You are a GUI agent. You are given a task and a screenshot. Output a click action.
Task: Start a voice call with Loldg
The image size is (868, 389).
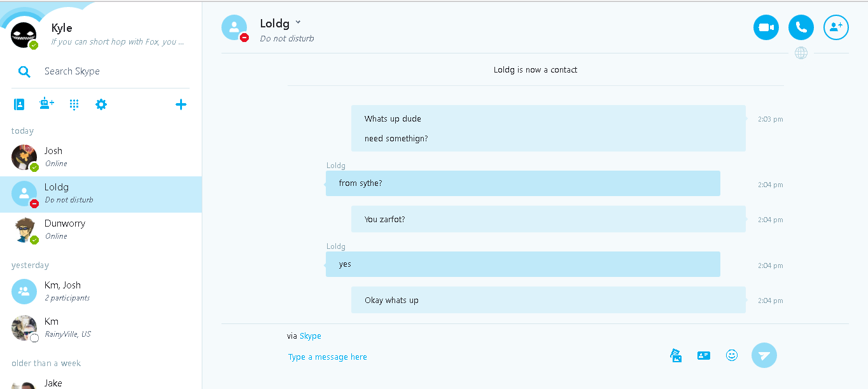(x=801, y=27)
